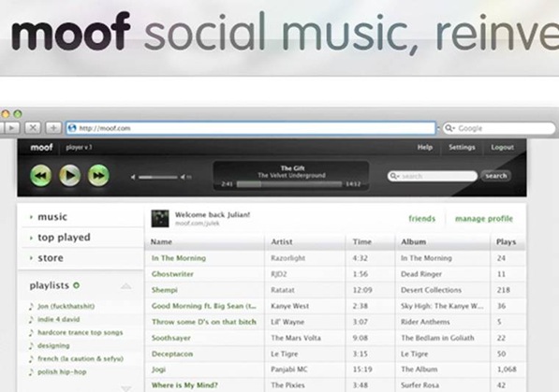This screenshot has width=559, height=392.
Task: Play the song Deceptacon
Action: pyautogui.click(x=172, y=354)
